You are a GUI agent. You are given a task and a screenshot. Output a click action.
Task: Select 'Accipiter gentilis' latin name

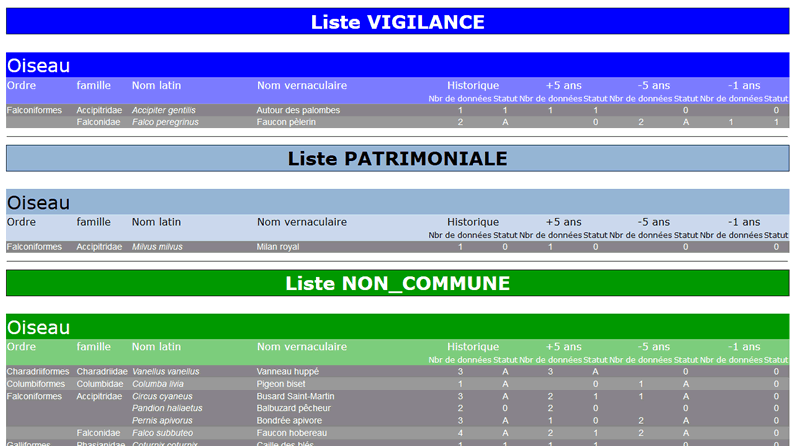tap(163, 110)
